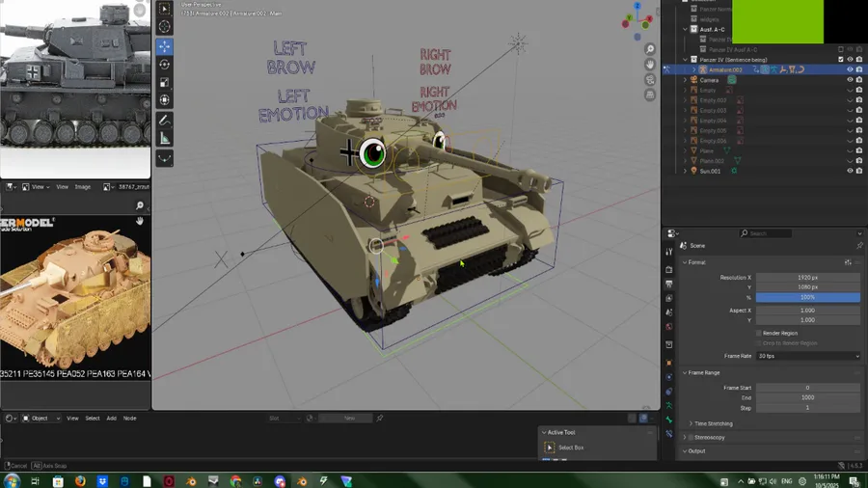The height and width of the screenshot is (488, 868).
Task: Open the Output properties tab
Action: tap(668, 284)
